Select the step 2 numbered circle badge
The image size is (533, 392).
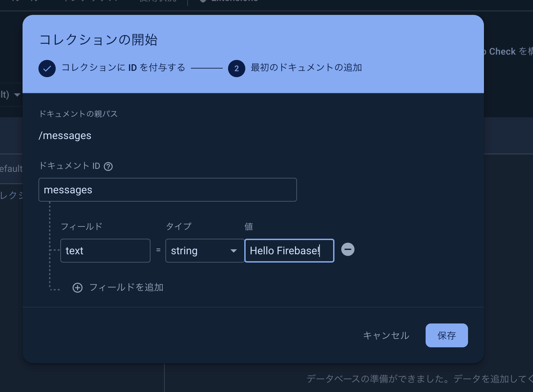coord(237,68)
